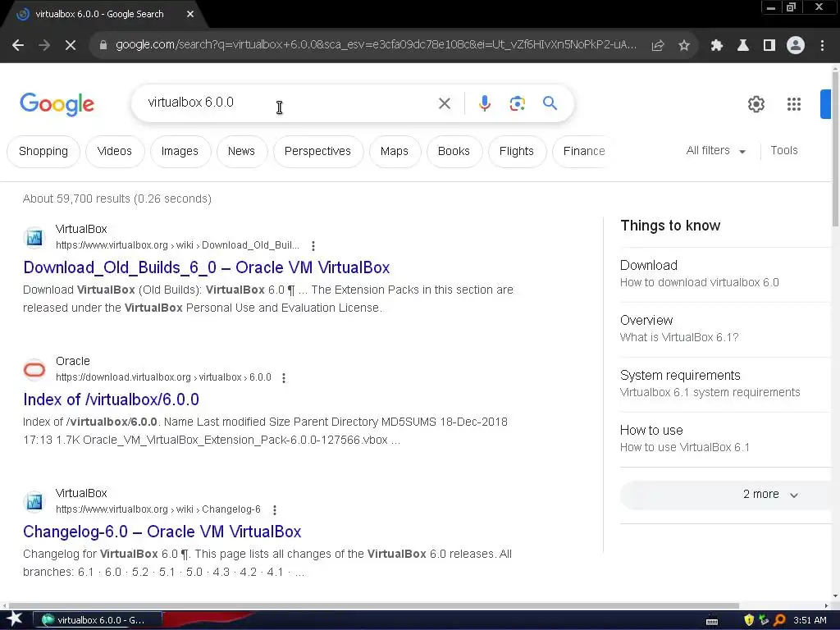Close the virtualbox 6.0.0 browser tab
Viewport: 840px width, 630px height.
coord(190,15)
